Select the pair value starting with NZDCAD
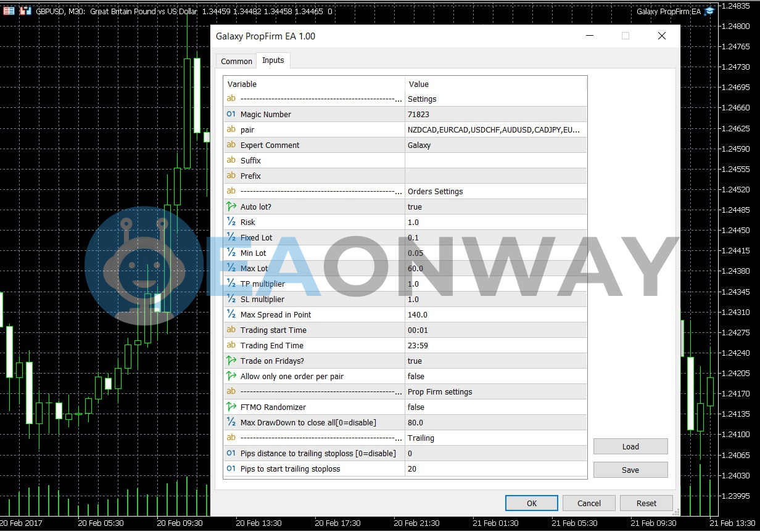Screen dimensions: 760x532 coord(496,129)
